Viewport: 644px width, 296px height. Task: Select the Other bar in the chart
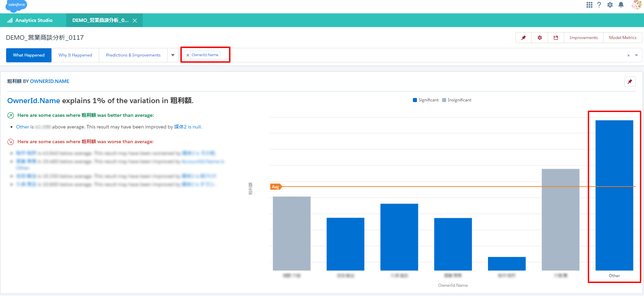click(614, 195)
